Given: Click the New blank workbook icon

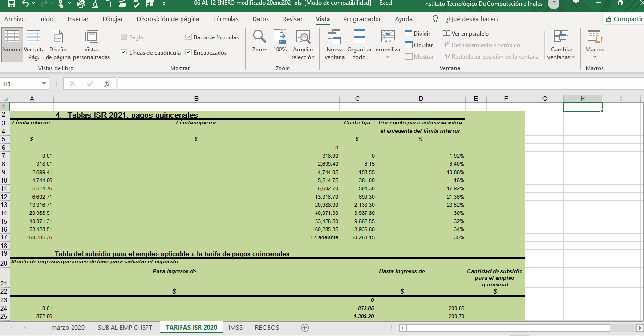Looking at the screenshot, I should click(109, 4).
